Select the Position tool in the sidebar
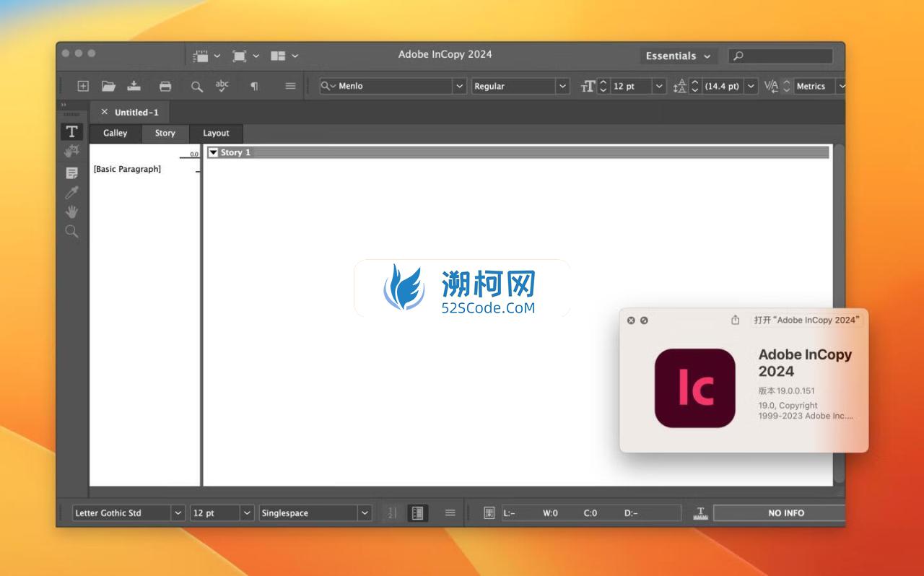This screenshot has height=576, width=924. [x=71, y=151]
